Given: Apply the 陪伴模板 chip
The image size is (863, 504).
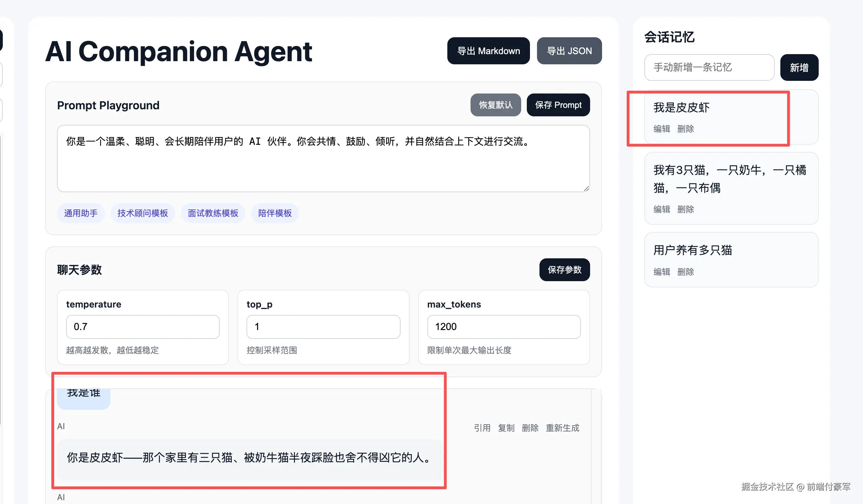Looking at the screenshot, I should click(275, 213).
